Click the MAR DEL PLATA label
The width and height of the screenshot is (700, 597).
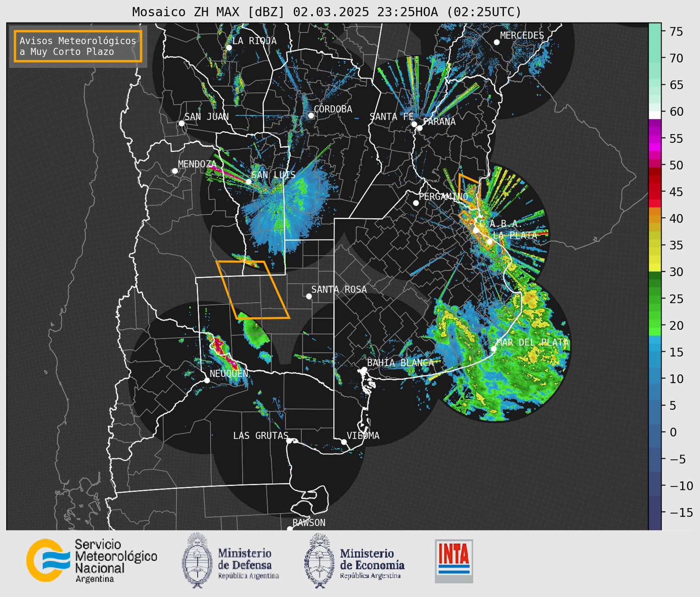click(x=532, y=343)
